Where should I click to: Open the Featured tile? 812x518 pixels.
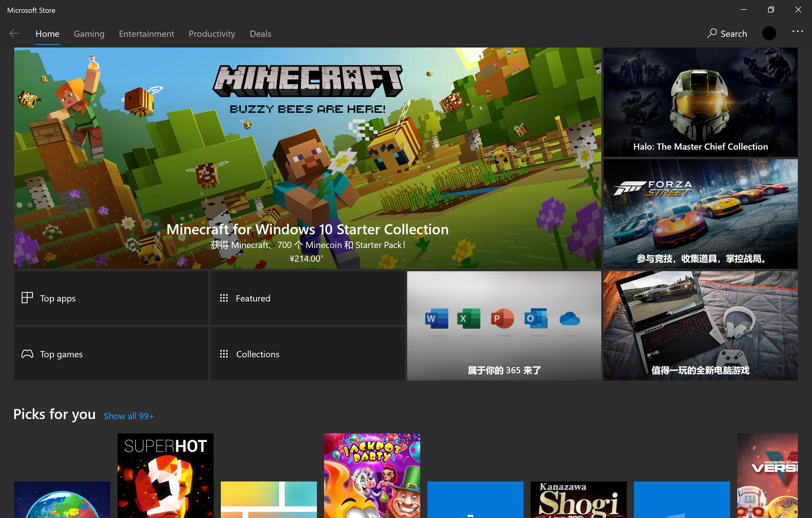(x=307, y=298)
